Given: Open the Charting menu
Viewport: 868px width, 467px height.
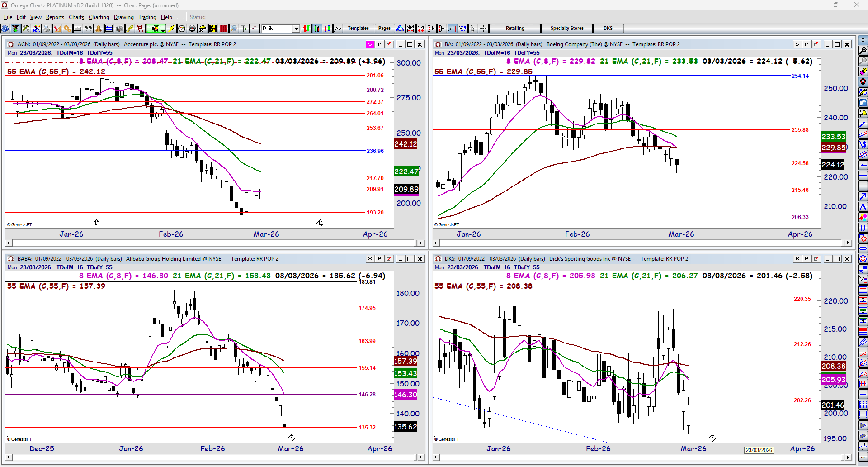Looking at the screenshot, I should coord(99,17).
